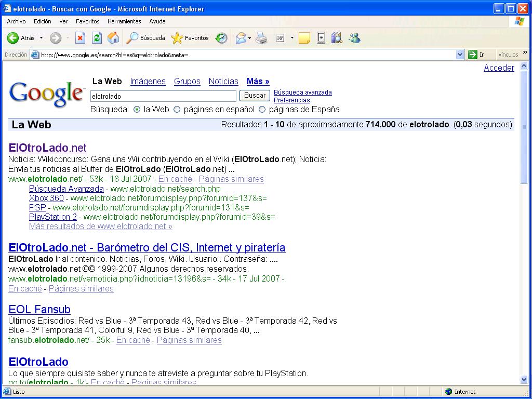The image size is (532, 399).
Task: Go to the home page via house icon
Action: (113, 37)
